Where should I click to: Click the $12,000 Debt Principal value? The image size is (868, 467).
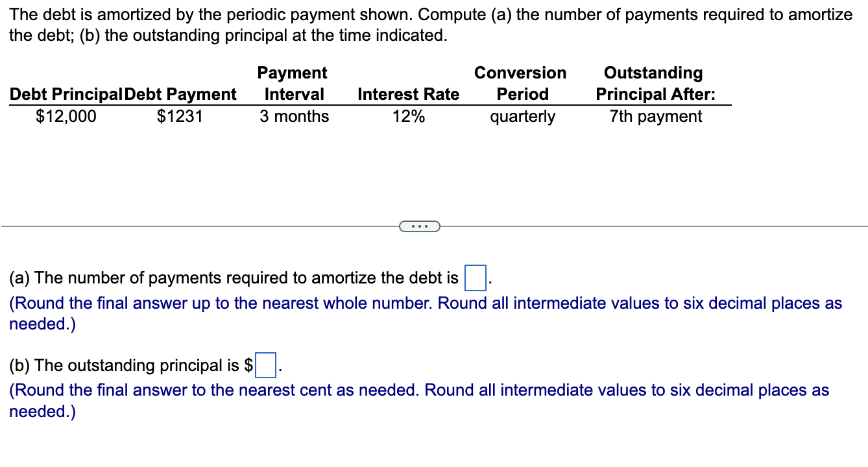point(65,116)
